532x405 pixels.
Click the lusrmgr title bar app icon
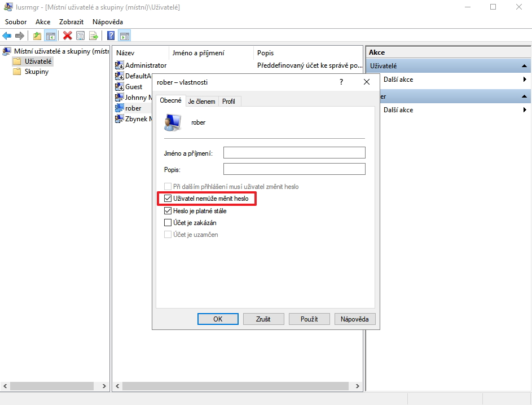8,7
